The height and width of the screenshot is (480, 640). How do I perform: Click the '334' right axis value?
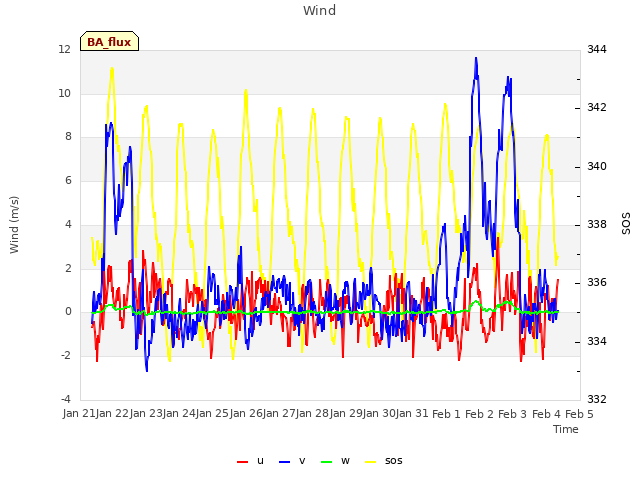tap(597, 341)
